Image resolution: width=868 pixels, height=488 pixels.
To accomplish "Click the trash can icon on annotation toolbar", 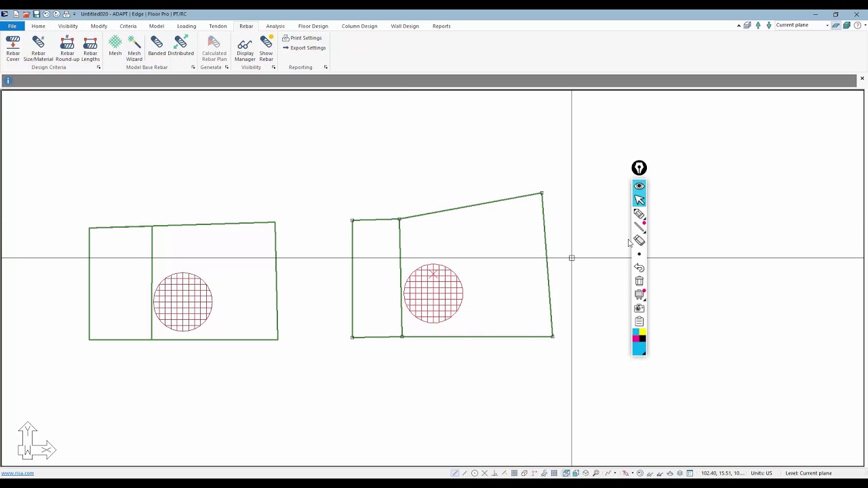I will coord(639,281).
